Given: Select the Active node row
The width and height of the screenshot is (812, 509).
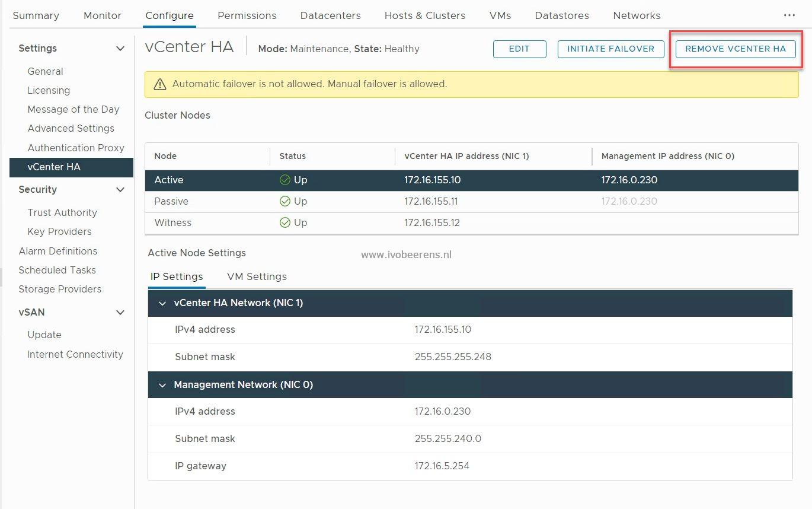Looking at the screenshot, I should (472, 180).
